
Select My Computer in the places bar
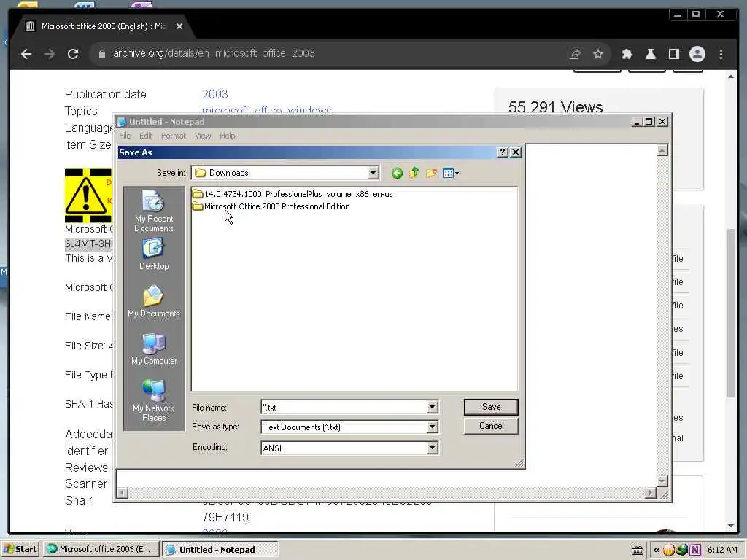[153, 349]
